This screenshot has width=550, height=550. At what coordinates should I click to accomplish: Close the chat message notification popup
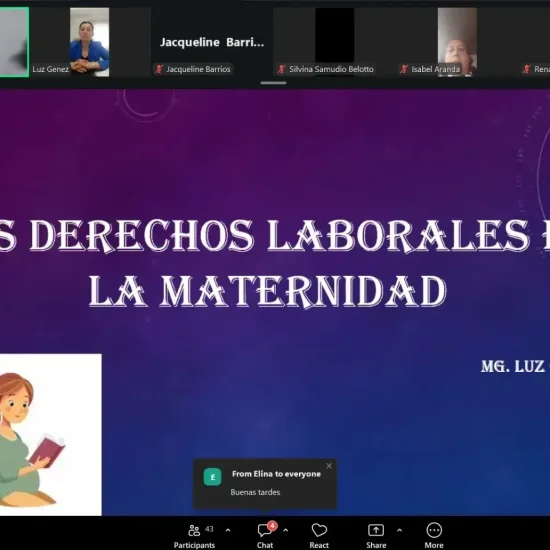tap(329, 466)
